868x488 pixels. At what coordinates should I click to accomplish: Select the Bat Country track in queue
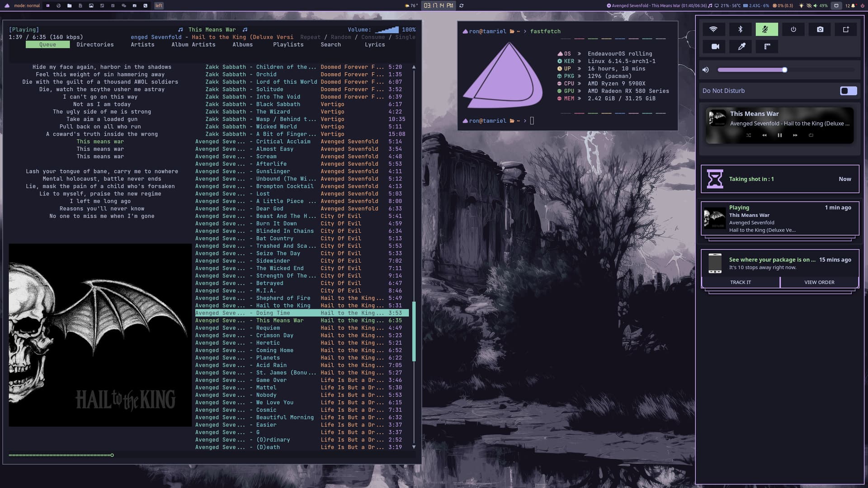[x=302, y=238]
